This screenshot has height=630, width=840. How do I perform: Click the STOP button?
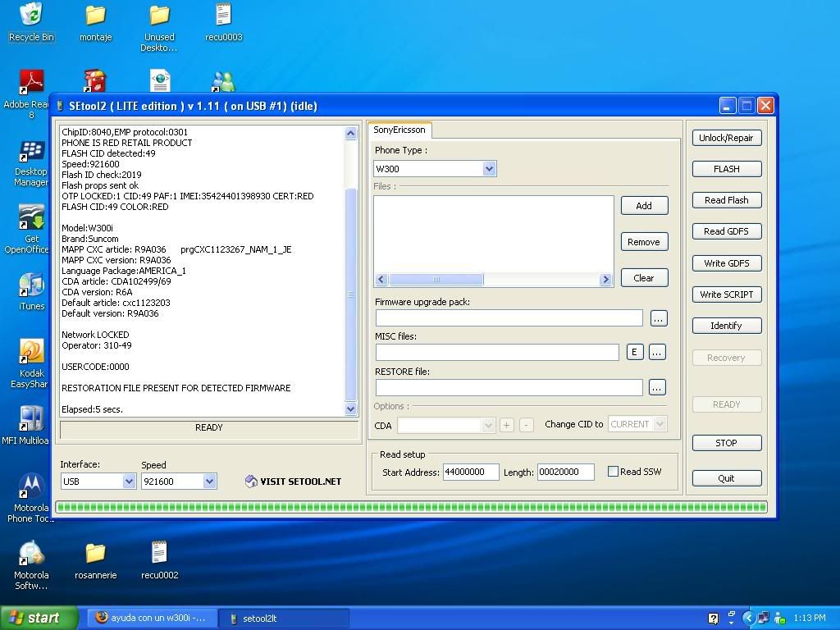(x=727, y=443)
